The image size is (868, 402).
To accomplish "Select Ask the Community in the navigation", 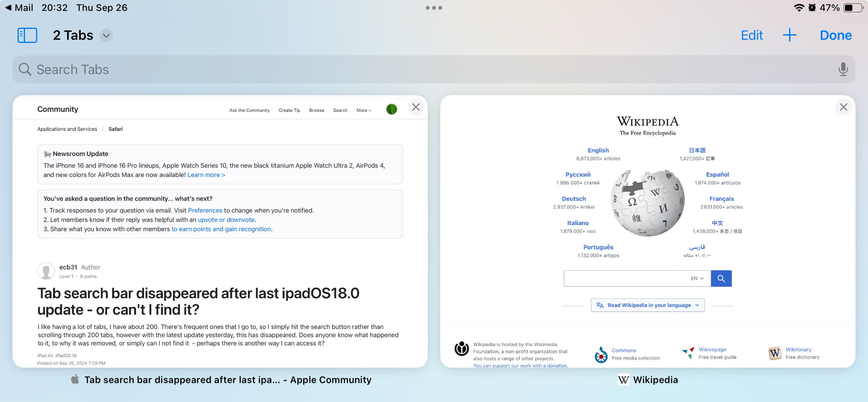I will point(249,110).
